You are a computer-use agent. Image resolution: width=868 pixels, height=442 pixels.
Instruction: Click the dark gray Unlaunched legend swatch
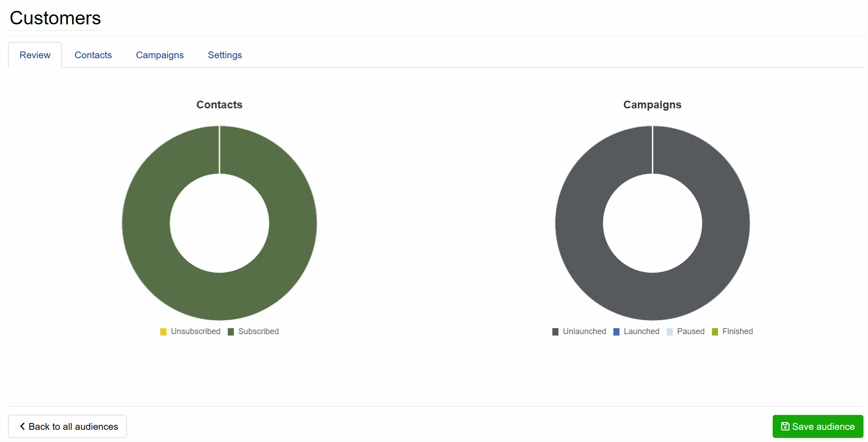pyautogui.click(x=555, y=332)
